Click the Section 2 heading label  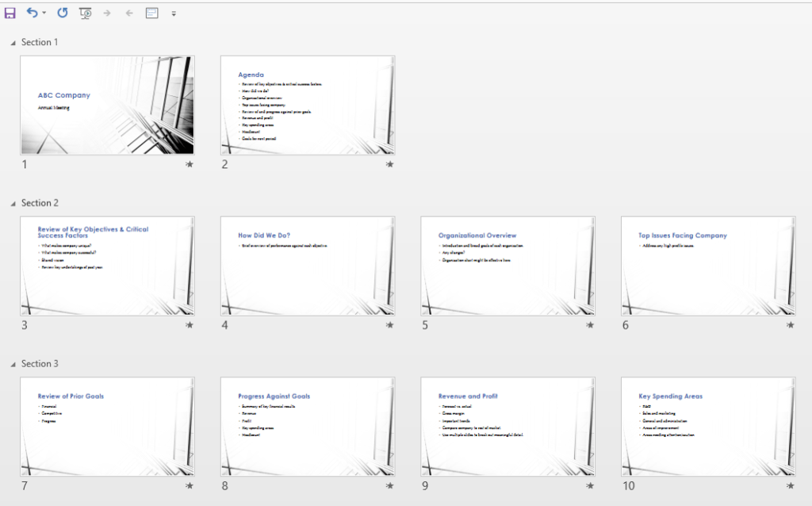click(x=40, y=203)
